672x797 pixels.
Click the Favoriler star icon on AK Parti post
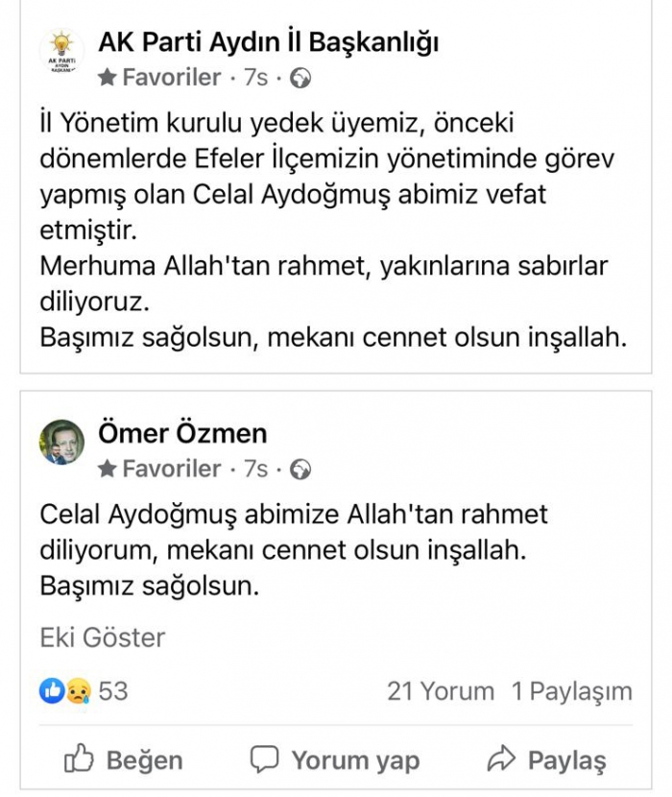point(108,78)
